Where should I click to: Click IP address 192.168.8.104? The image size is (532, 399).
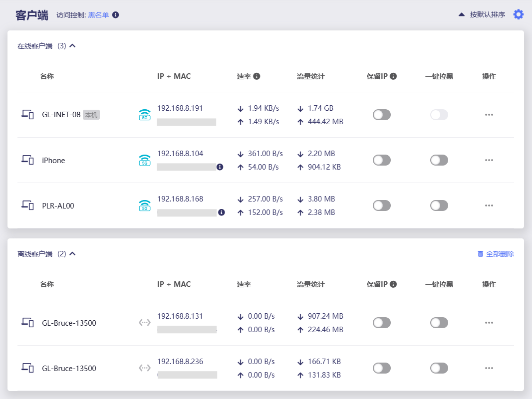click(x=180, y=154)
